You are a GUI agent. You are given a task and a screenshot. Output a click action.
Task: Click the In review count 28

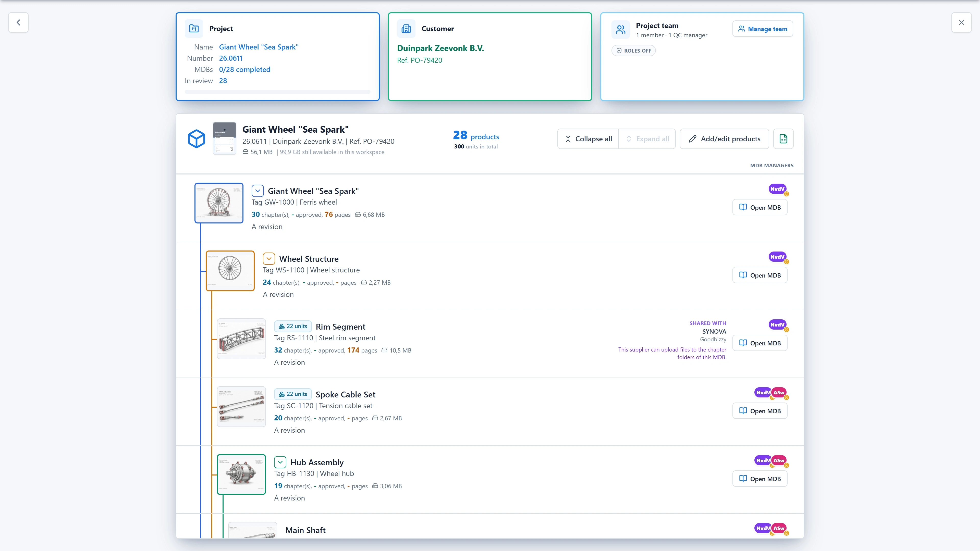(x=223, y=81)
